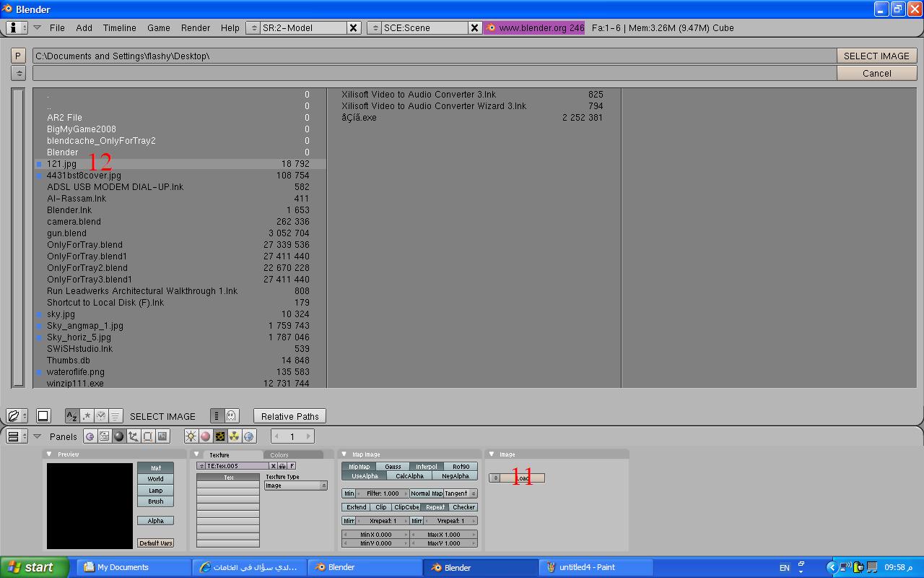Toggle long file info display icon

[217, 416]
